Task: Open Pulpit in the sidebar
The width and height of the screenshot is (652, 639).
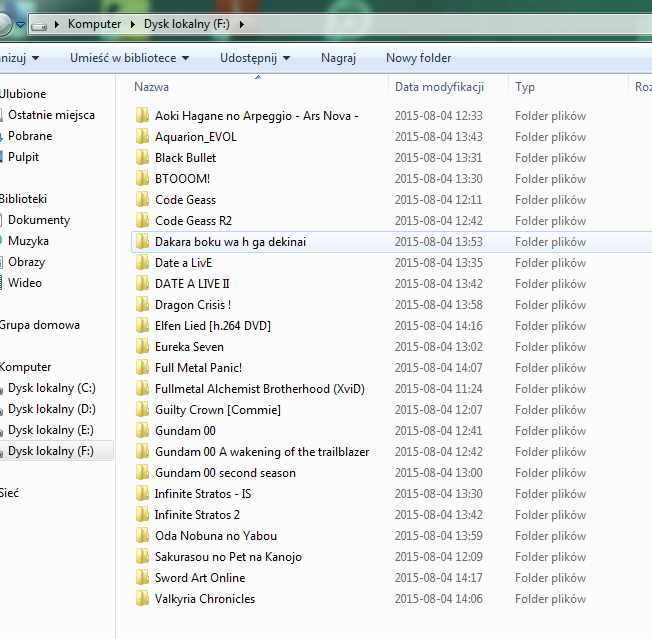Action: pos(23,157)
